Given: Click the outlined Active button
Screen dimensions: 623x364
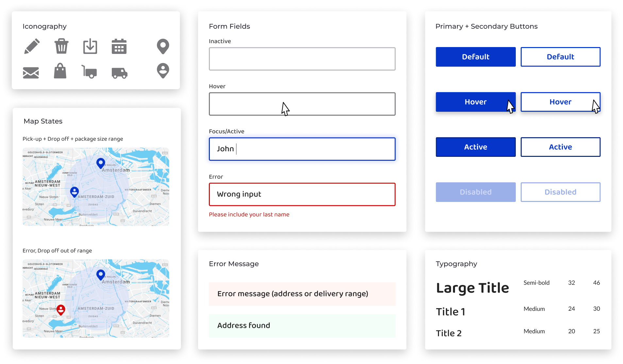Looking at the screenshot, I should tap(561, 147).
